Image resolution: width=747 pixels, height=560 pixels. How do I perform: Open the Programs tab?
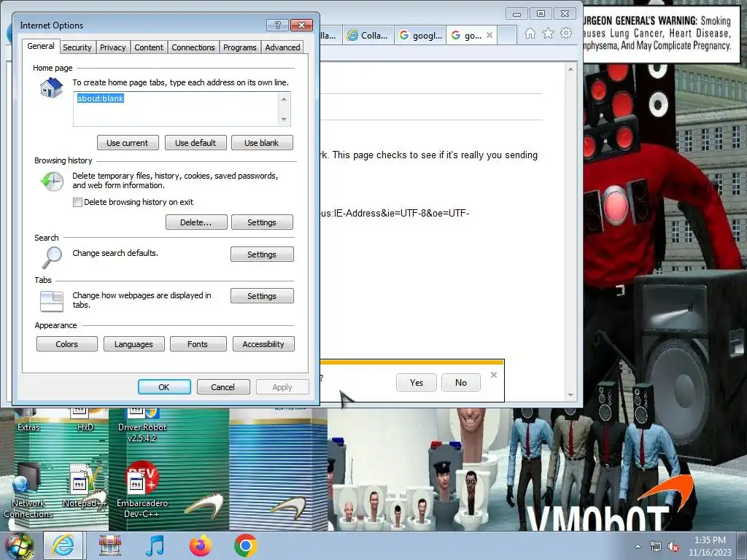tap(239, 47)
